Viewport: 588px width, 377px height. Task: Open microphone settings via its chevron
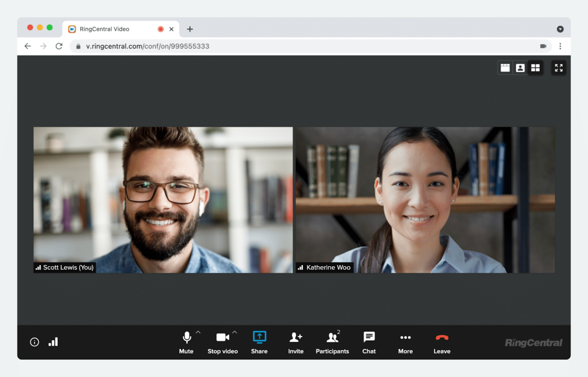(x=198, y=331)
